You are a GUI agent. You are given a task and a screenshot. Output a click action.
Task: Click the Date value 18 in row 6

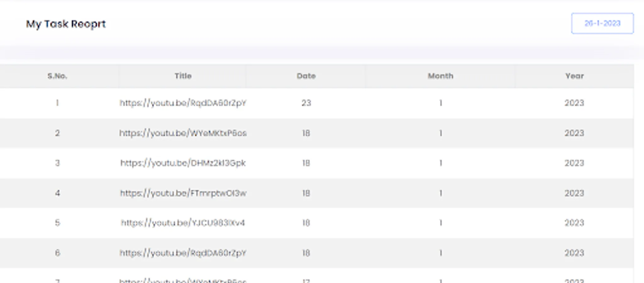click(x=306, y=253)
